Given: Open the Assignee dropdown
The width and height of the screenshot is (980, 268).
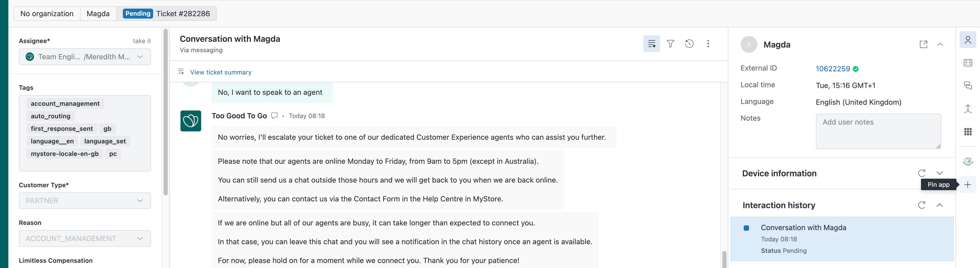Looking at the screenshot, I should point(85,57).
